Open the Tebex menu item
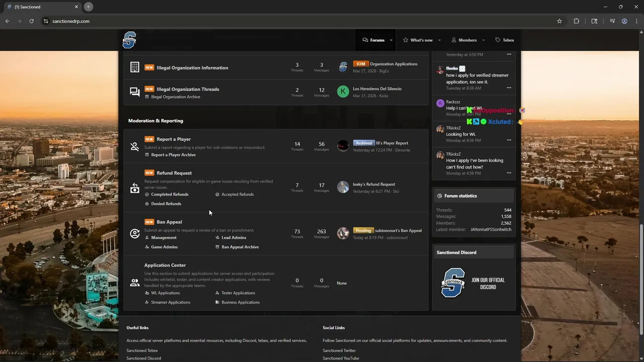644x362 pixels. pyautogui.click(x=505, y=40)
